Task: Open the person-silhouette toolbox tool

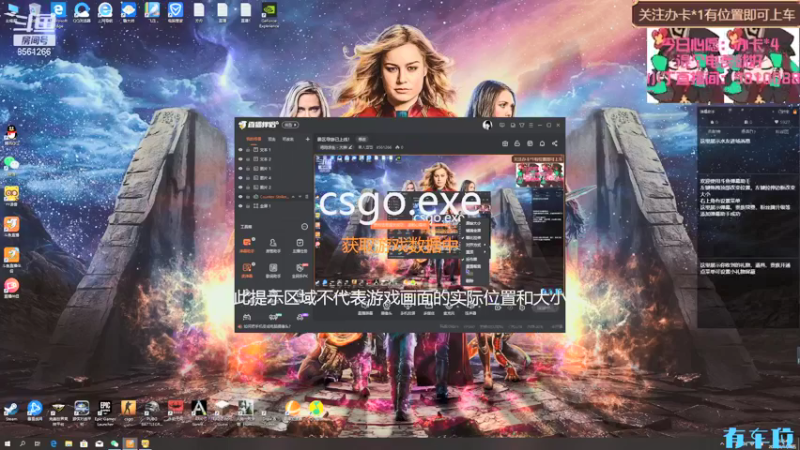Action: [273, 245]
